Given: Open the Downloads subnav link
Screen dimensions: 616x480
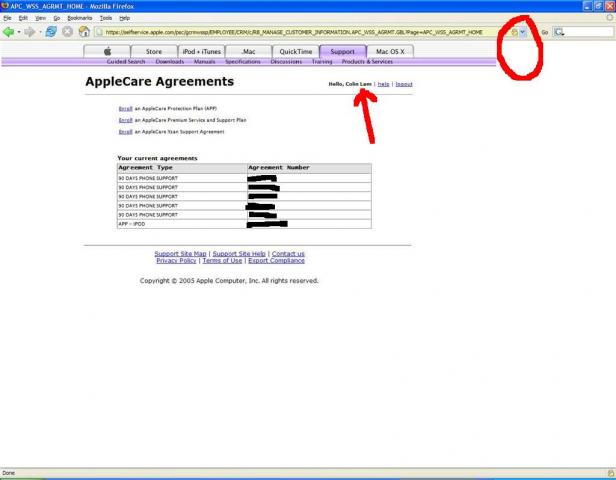Looking at the screenshot, I should click(170, 62).
